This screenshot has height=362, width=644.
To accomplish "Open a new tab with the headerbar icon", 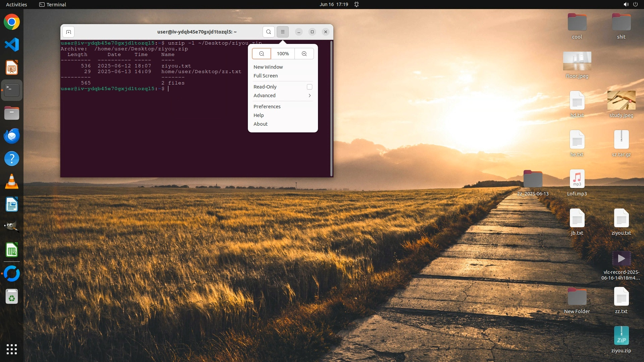I will (68, 32).
